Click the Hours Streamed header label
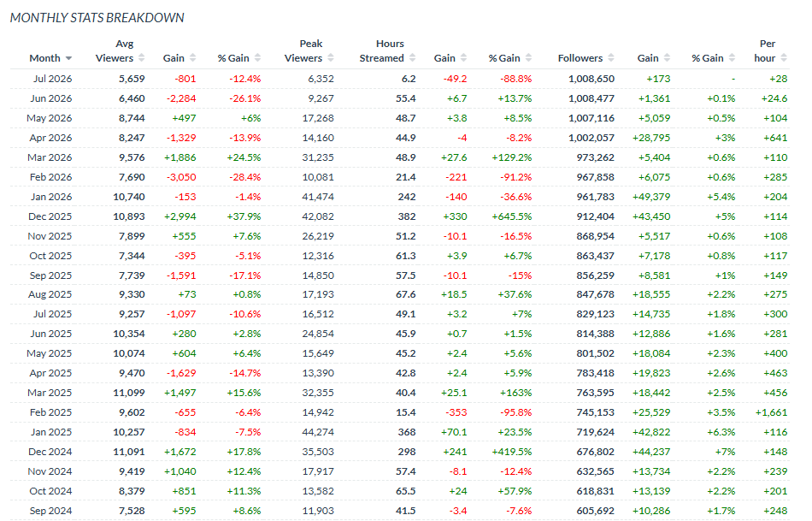Screen dimensions: 812x521 click(x=382, y=50)
